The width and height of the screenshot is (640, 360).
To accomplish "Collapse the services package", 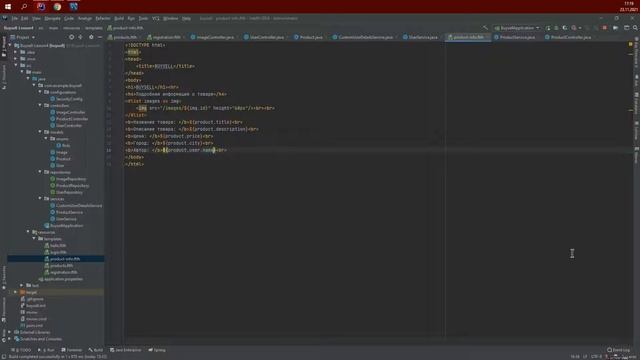I will [40, 198].
